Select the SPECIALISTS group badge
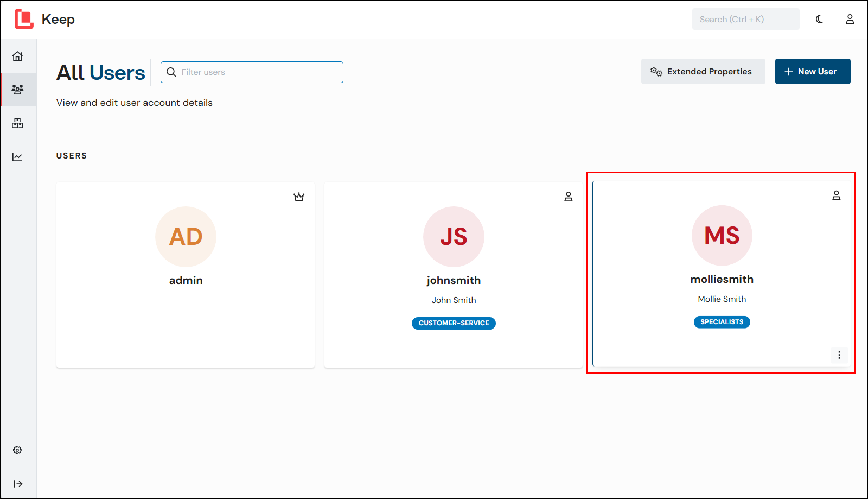The height and width of the screenshot is (499, 868). click(x=722, y=322)
